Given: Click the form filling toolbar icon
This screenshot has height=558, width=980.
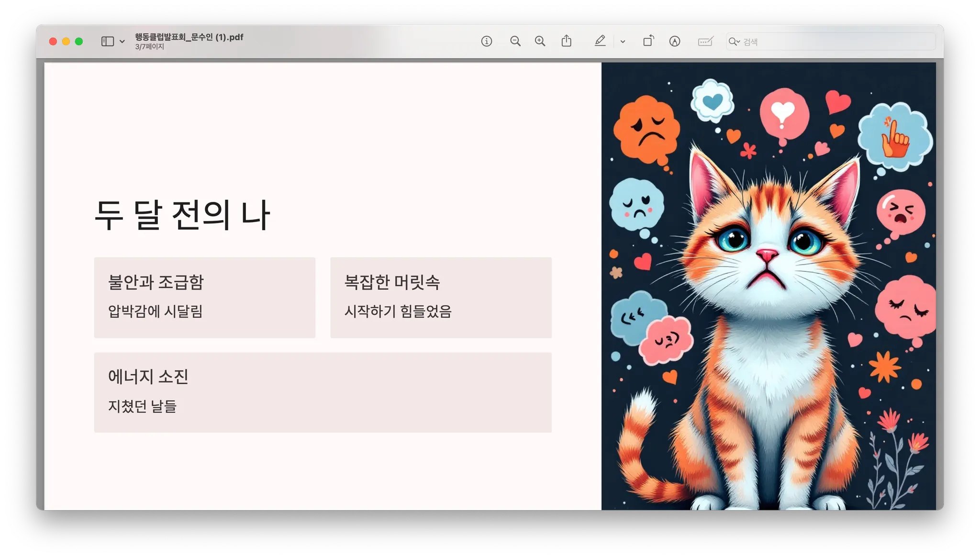Looking at the screenshot, I should coord(705,42).
